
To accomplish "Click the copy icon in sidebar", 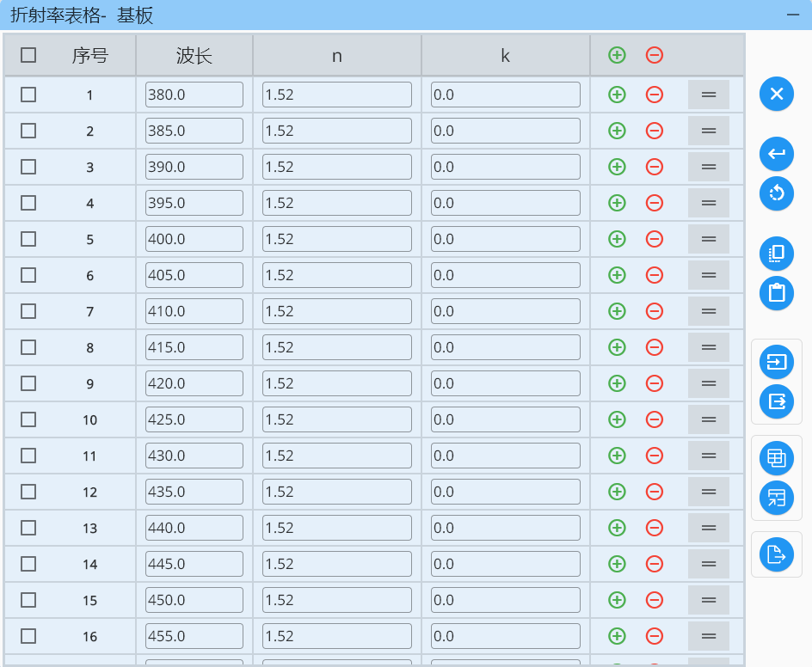I will coord(777,254).
